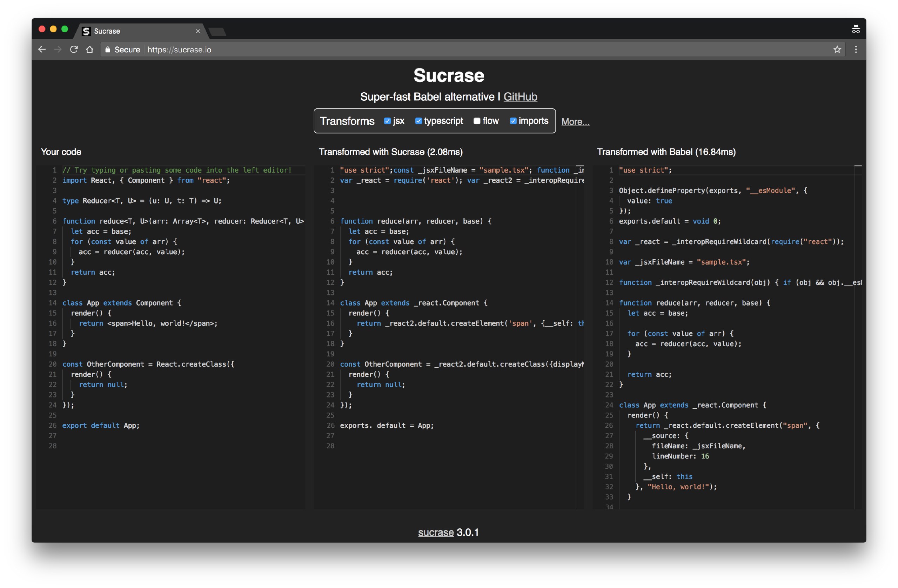Click the macOS yellow minimize button
This screenshot has height=588, width=898.
[x=53, y=29]
